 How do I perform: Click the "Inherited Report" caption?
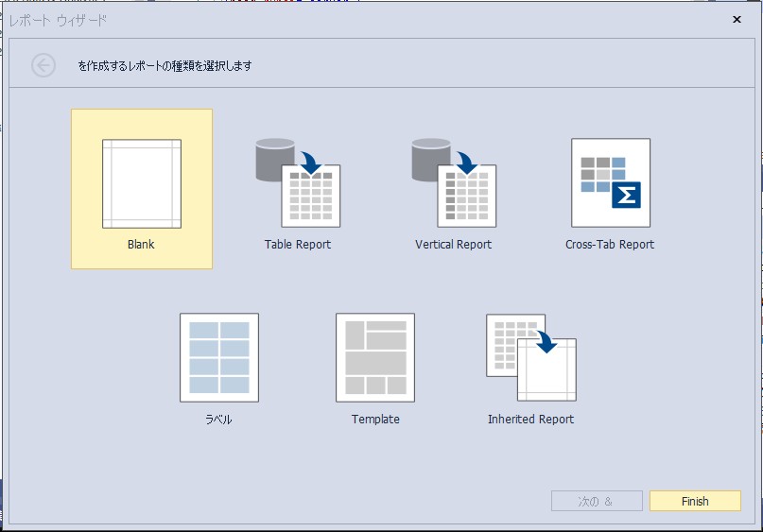530,420
